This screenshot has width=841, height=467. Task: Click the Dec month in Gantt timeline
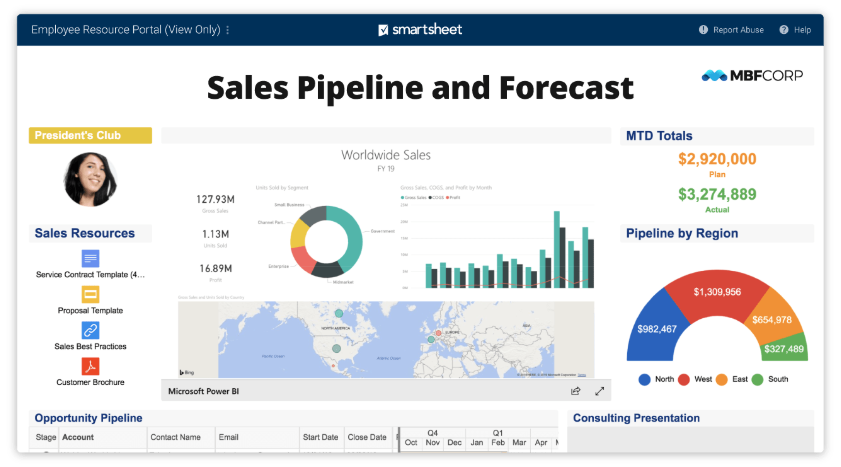pos(454,443)
